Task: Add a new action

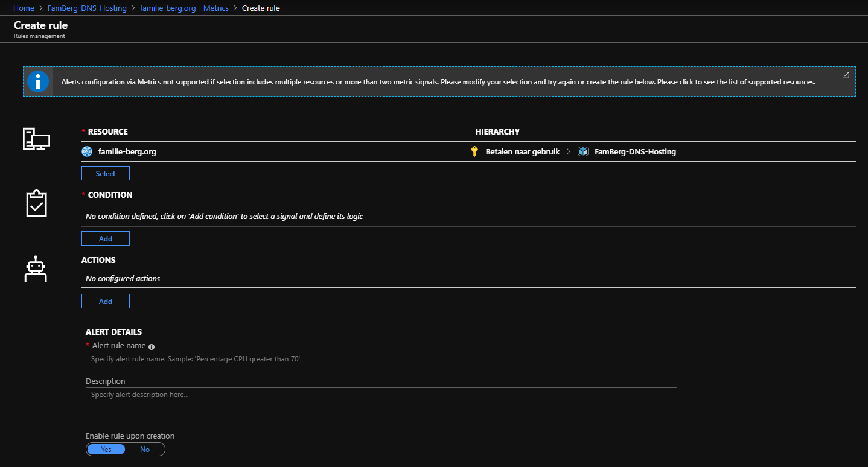Action: pos(106,301)
